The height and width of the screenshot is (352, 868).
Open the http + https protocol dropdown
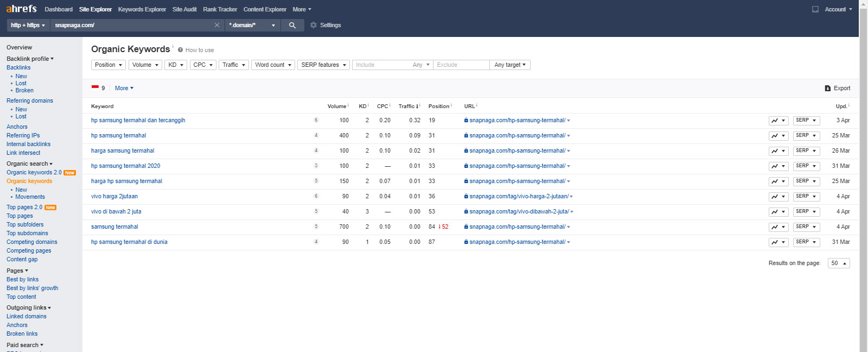click(28, 25)
